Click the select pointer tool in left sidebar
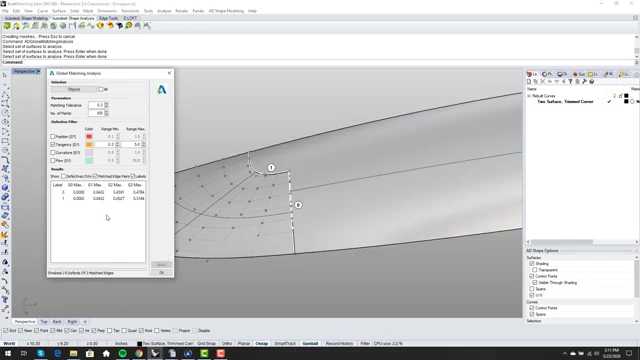The height and width of the screenshot is (360, 640). point(5,75)
